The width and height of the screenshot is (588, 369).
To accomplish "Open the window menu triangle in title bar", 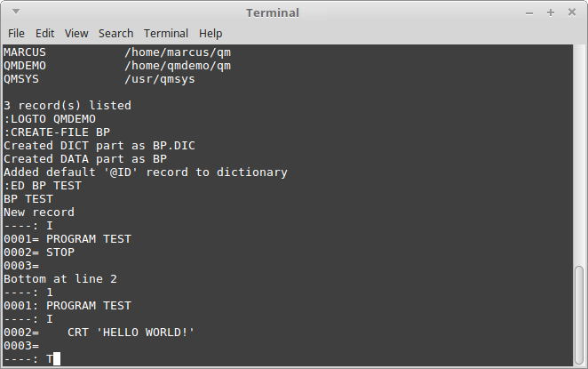I will [16, 12].
